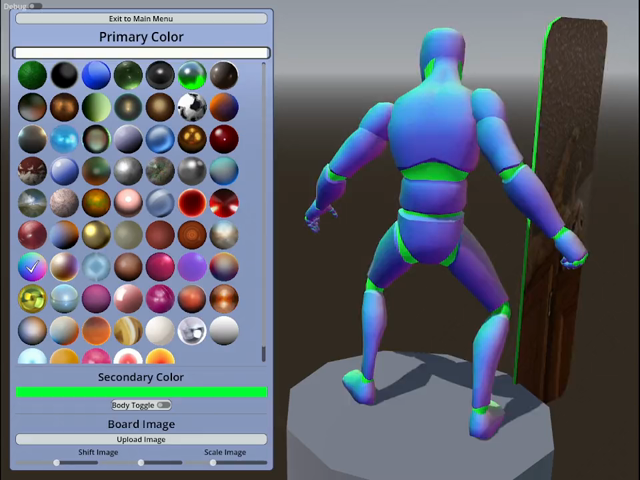Select the checked rainbow gradient sphere
Screen dimensions: 640x480
coord(32,267)
